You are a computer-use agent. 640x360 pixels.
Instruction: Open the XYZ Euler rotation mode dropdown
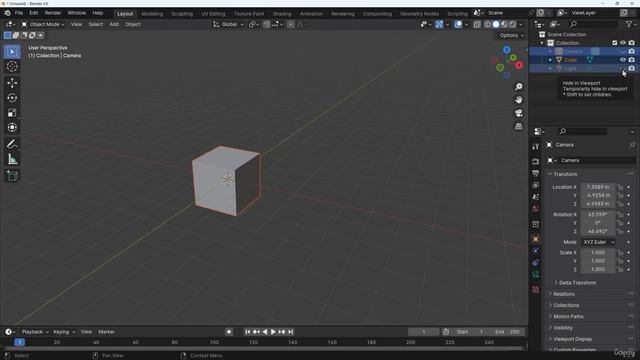pos(598,242)
